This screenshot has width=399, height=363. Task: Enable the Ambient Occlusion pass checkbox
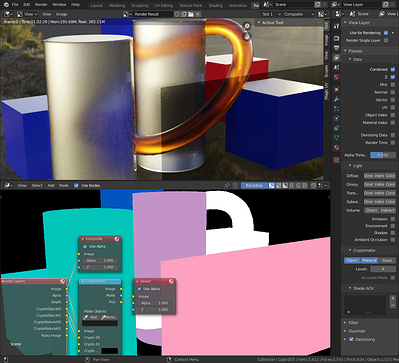[x=393, y=240]
